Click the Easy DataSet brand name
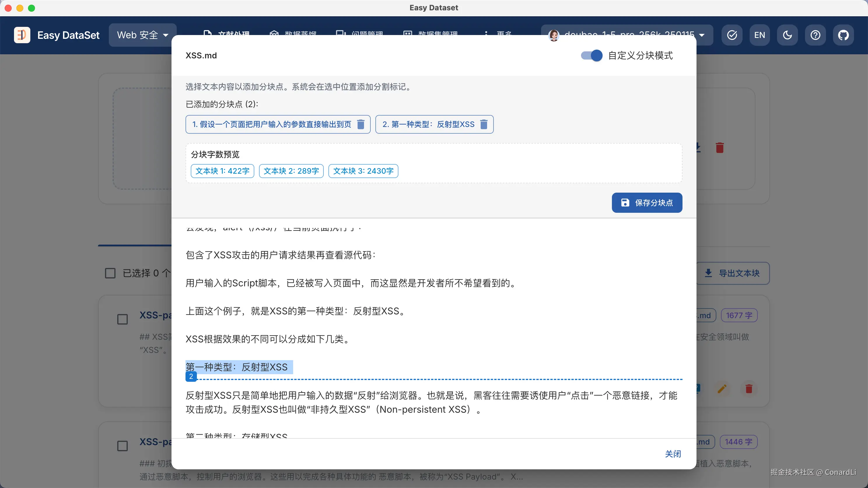This screenshot has width=868, height=488. [x=69, y=35]
